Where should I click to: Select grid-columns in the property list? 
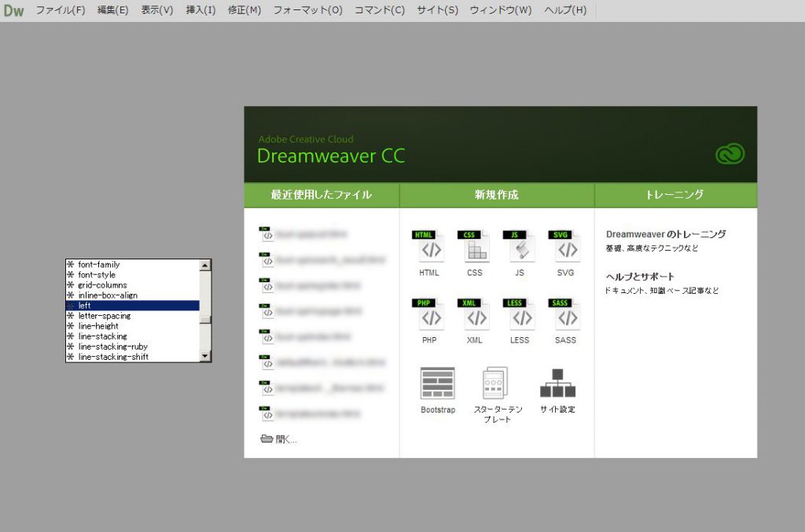click(x=132, y=285)
